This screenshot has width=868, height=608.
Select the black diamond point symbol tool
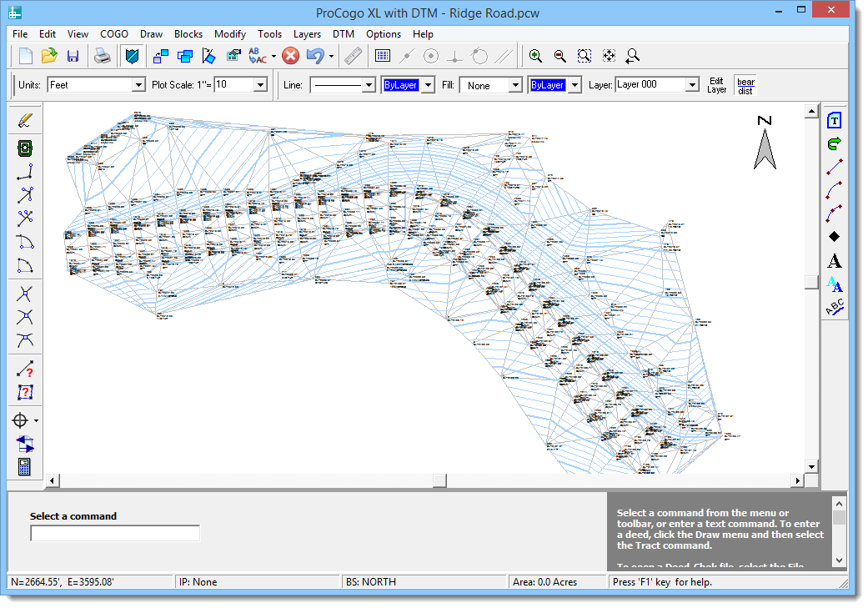(x=835, y=237)
